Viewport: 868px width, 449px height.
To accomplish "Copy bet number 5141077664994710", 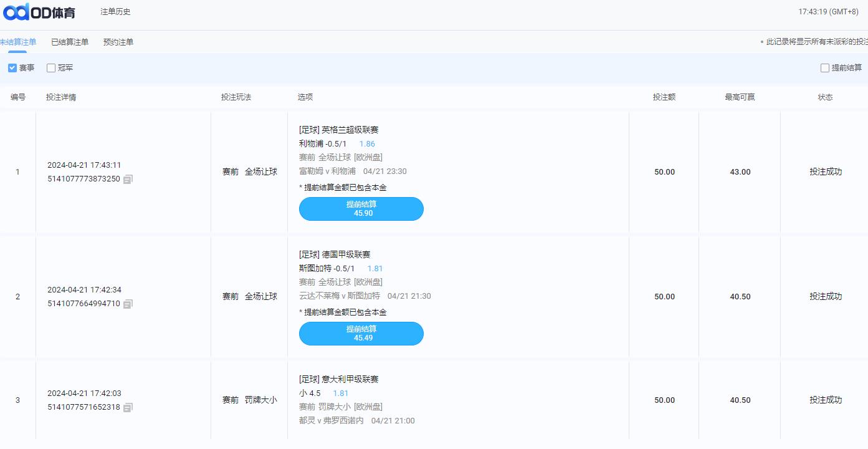I will click(128, 304).
